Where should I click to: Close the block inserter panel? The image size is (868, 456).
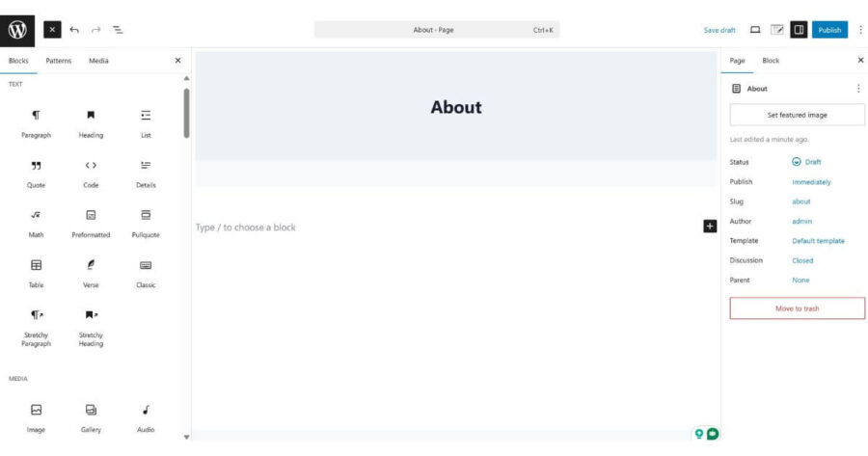(x=177, y=61)
